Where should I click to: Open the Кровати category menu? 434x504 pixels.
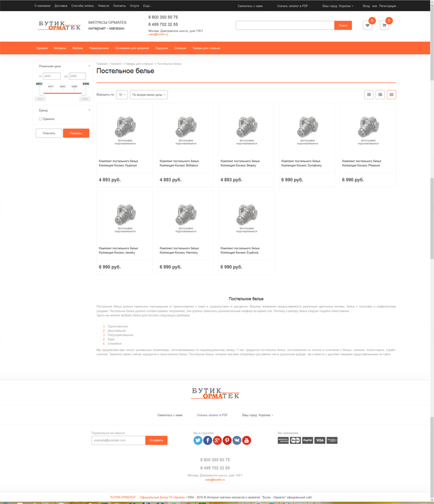click(x=42, y=48)
